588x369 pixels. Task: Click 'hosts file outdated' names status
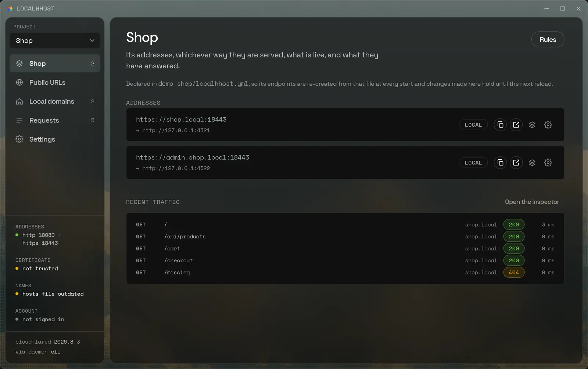click(x=53, y=294)
